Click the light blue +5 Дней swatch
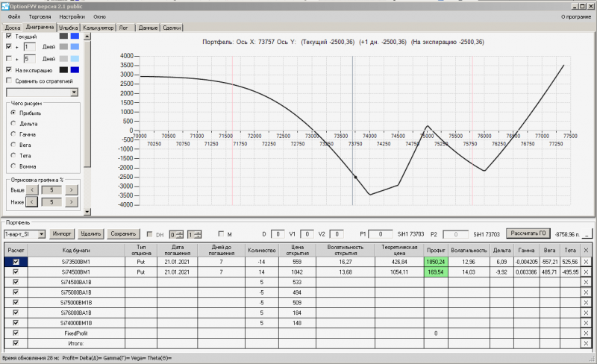The width and height of the screenshot is (597, 364). (x=75, y=59)
